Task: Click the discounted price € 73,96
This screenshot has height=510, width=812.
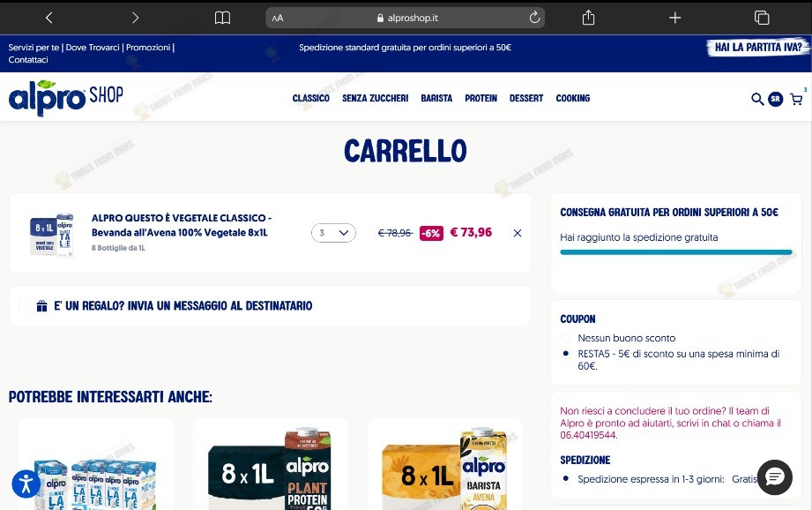Action: [471, 232]
